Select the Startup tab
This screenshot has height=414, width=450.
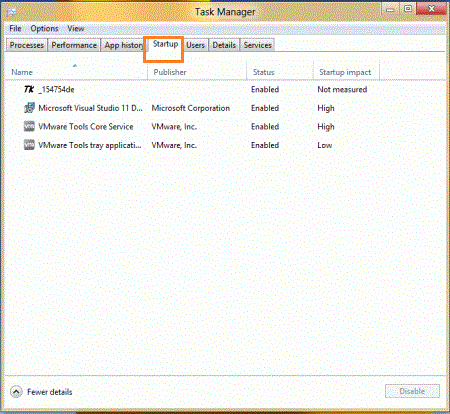(x=165, y=44)
